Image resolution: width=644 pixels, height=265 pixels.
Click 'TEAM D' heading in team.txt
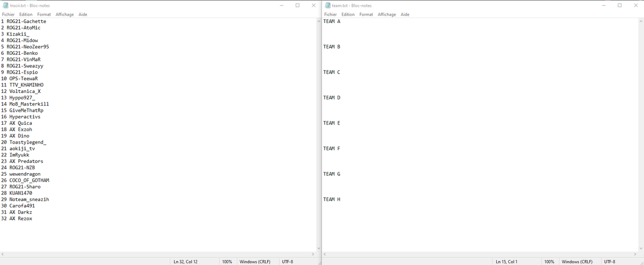332,98
